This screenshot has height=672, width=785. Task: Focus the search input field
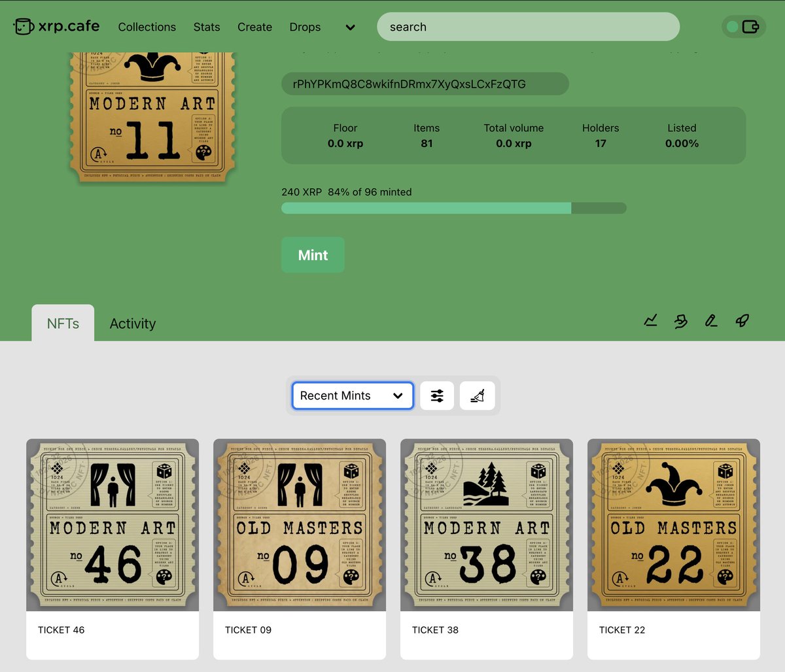pos(528,27)
